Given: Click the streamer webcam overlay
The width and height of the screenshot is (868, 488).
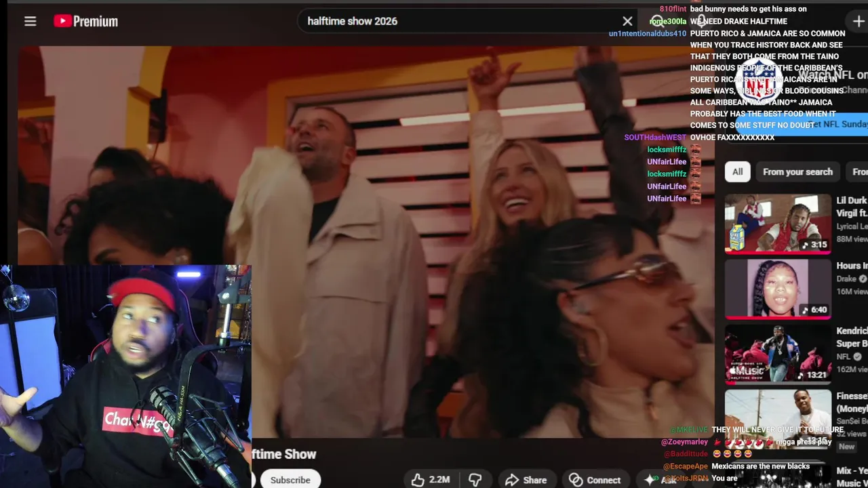Looking at the screenshot, I should click(125, 376).
